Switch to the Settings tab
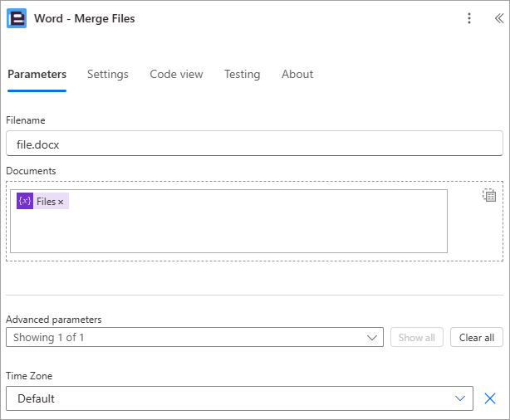Screen dimensions: 510x420 click(108, 74)
